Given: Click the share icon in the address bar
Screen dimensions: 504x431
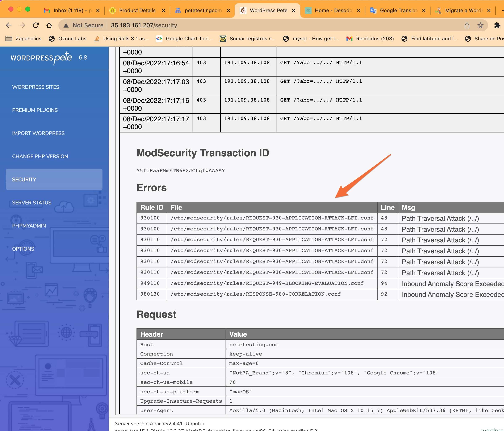Looking at the screenshot, I should (467, 25).
